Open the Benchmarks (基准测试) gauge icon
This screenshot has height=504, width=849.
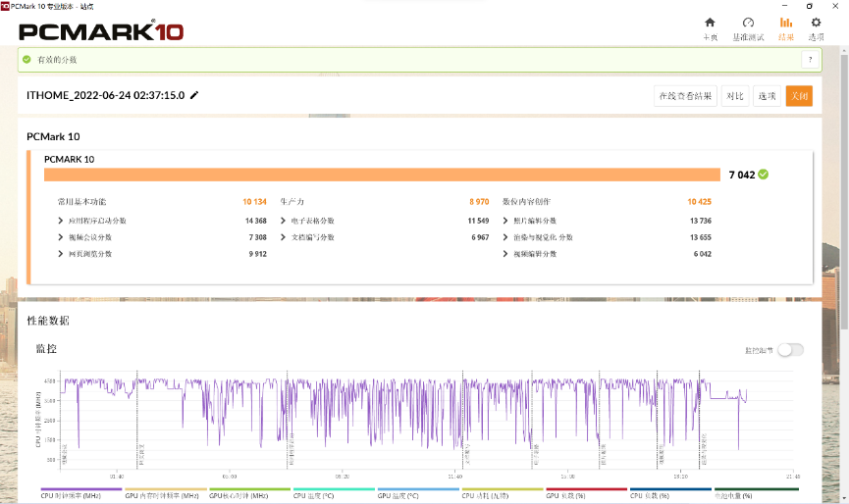click(x=748, y=23)
